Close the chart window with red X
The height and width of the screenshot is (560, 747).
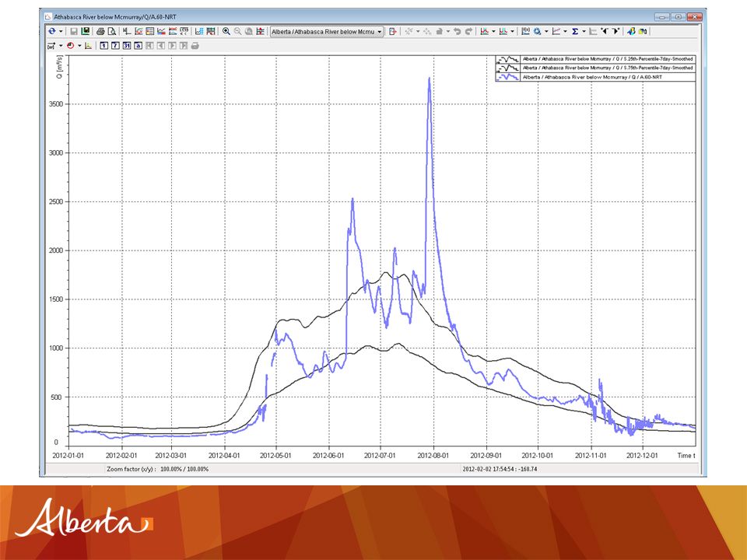(694, 16)
